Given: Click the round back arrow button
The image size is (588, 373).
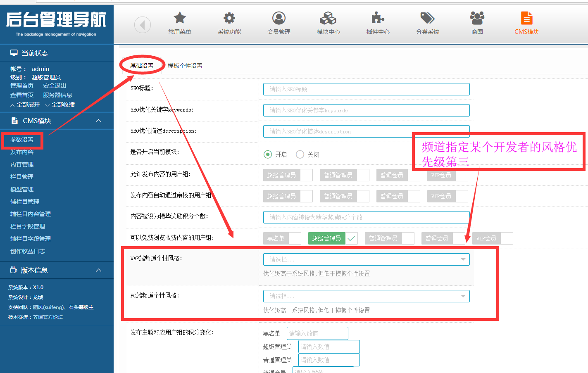Looking at the screenshot, I should (143, 25).
